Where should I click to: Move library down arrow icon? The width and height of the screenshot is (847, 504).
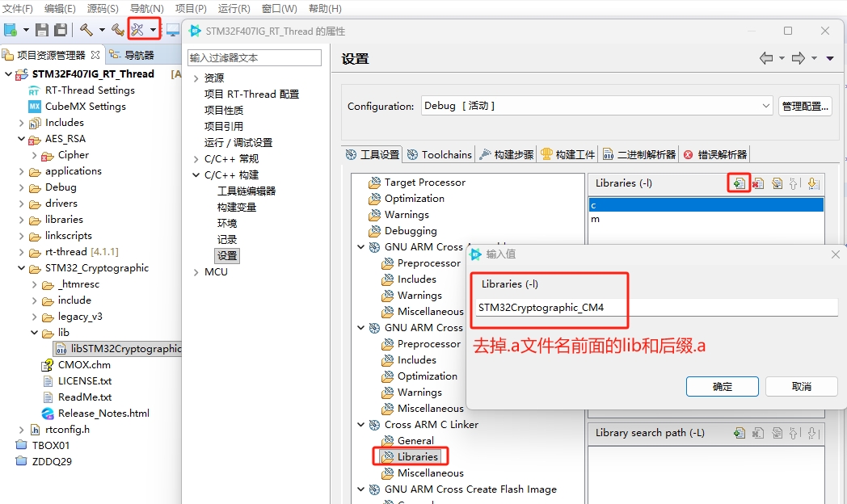pos(813,183)
